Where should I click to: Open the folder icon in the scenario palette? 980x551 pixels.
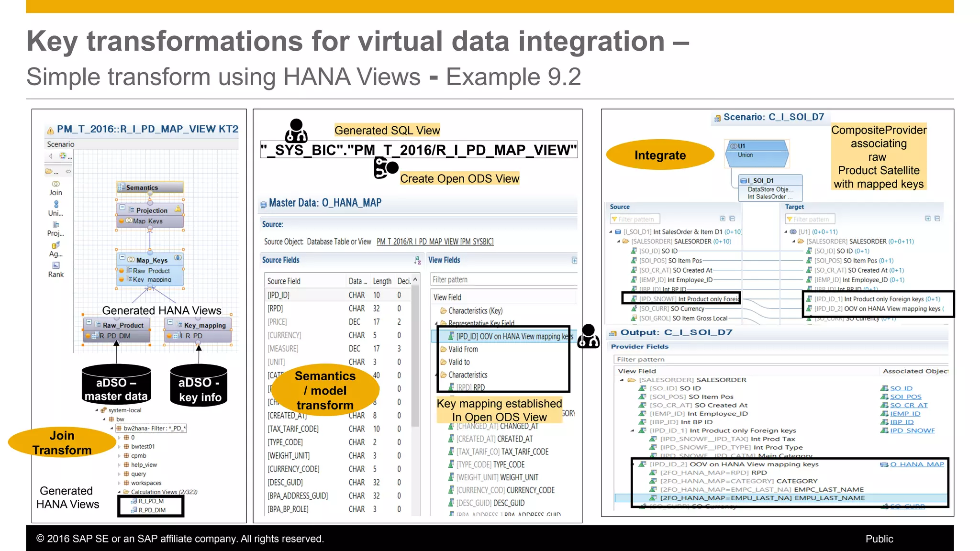49,171
